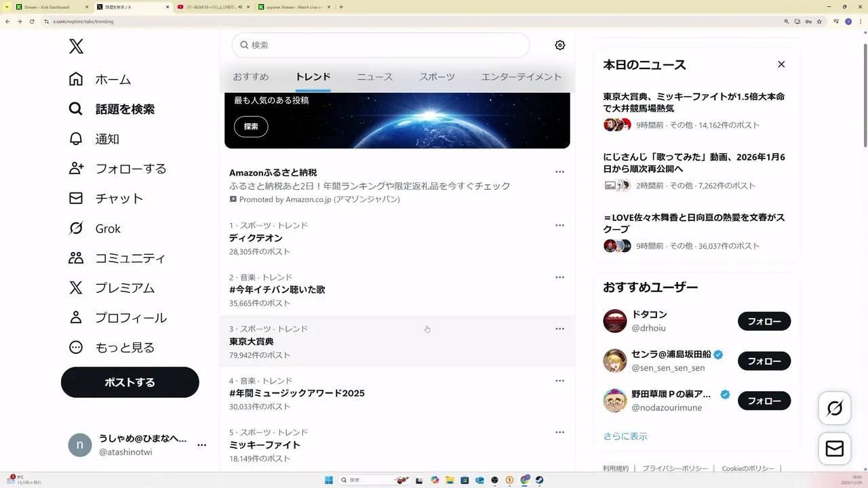
Task: Go to ホーム (Home) in the sidebar
Action: (x=100, y=79)
